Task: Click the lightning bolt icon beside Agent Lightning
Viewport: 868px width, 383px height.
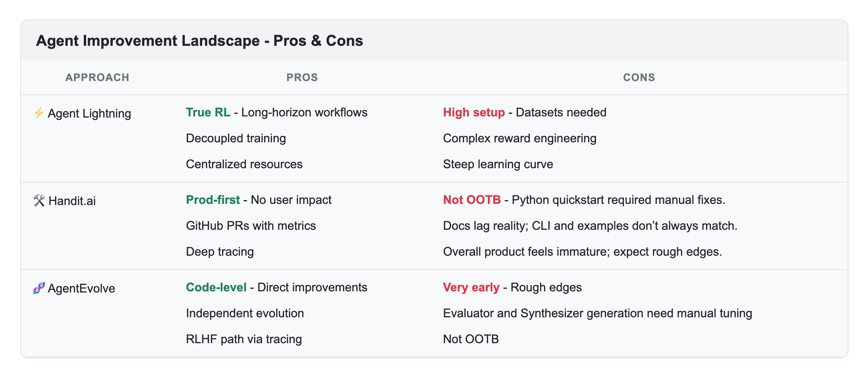Action: click(x=39, y=113)
